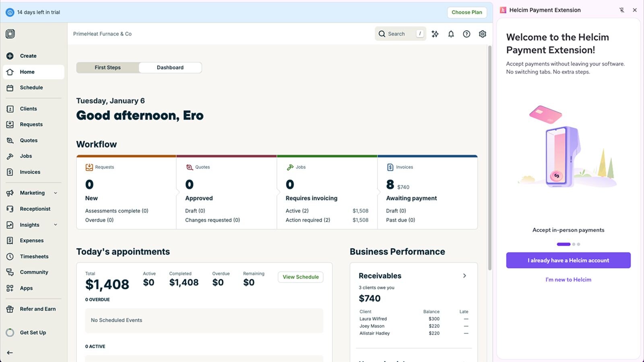
Task: Open Receivables details chevron arrow
Action: coord(464,276)
